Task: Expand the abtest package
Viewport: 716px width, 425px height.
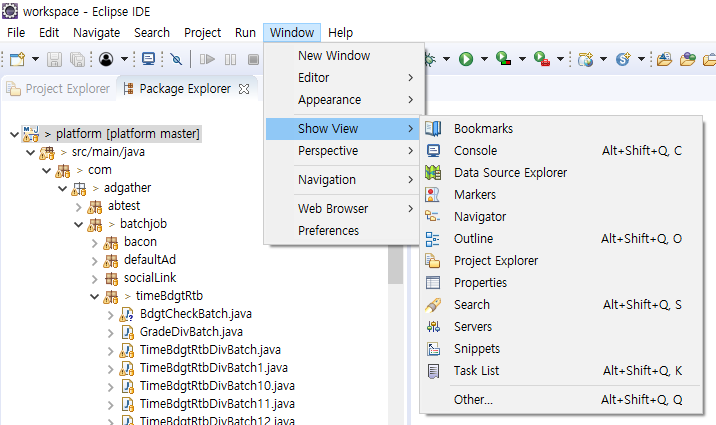Action: (x=79, y=206)
